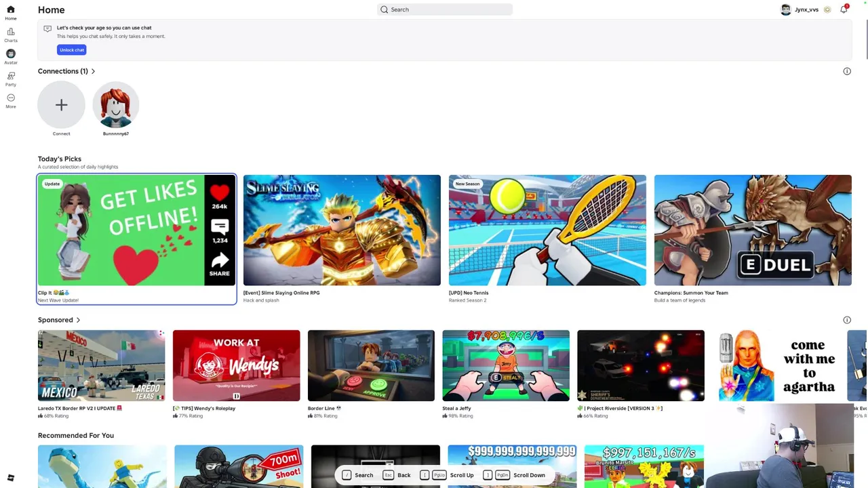This screenshot has height=488, width=868.
Task: Click the Back shortcut hint in bottom bar
Action: tap(397, 475)
